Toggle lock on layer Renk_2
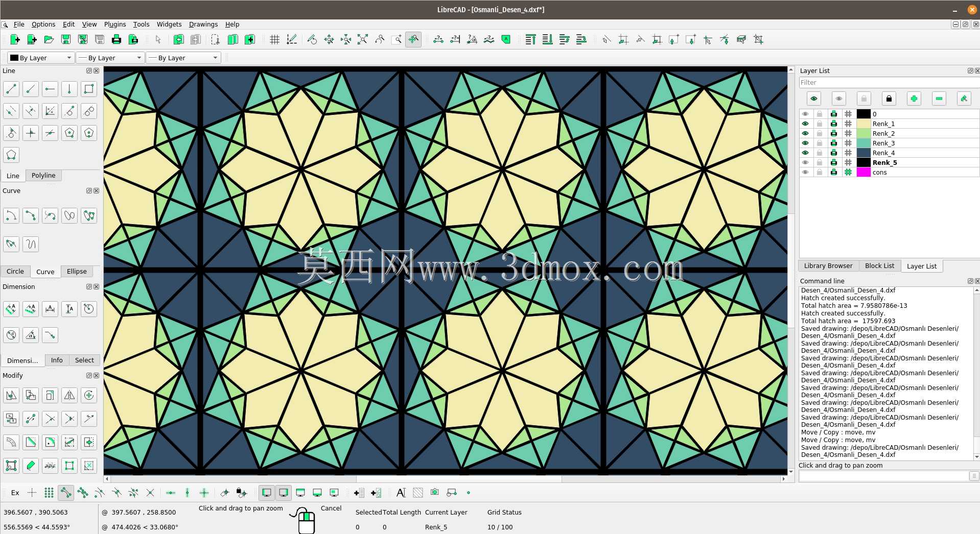Viewport: 980px width, 534px height. tap(820, 133)
